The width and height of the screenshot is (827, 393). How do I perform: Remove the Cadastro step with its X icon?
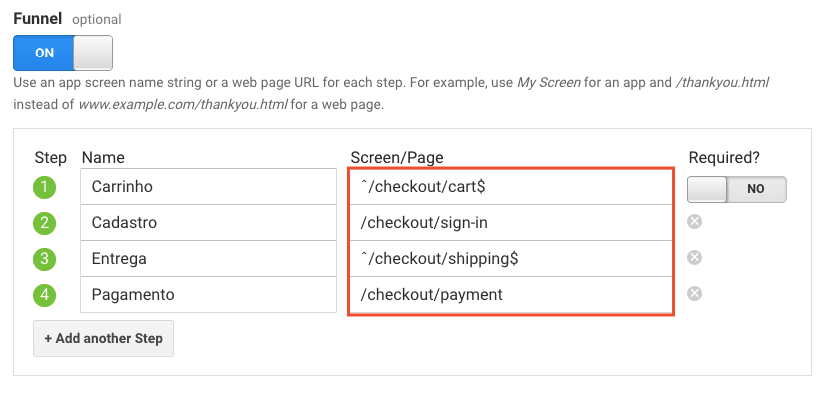point(695,222)
